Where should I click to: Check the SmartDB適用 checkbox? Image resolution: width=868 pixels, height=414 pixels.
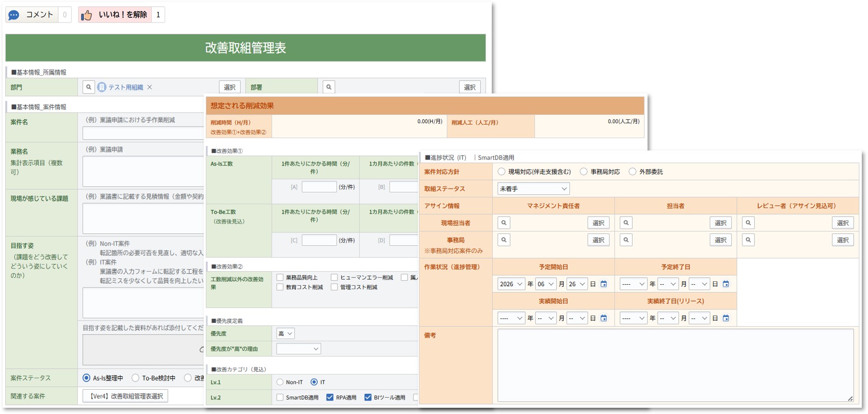point(280,398)
